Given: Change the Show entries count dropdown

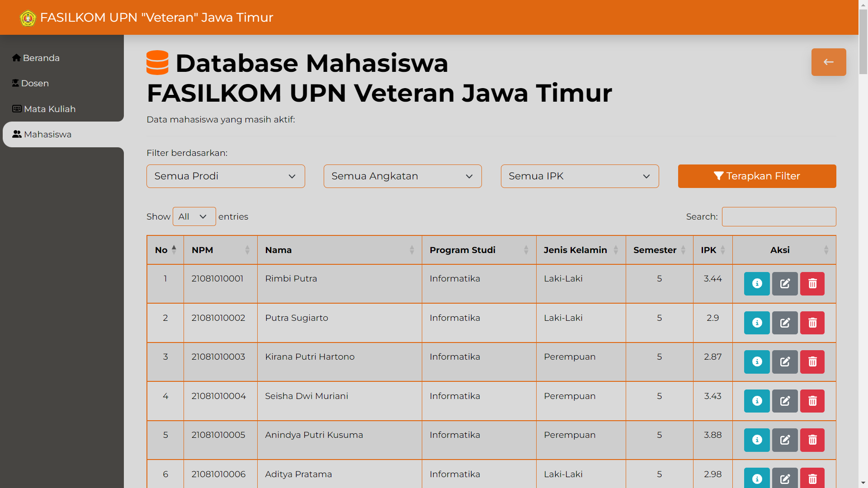Looking at the screenshot, I should coord(194,217).
